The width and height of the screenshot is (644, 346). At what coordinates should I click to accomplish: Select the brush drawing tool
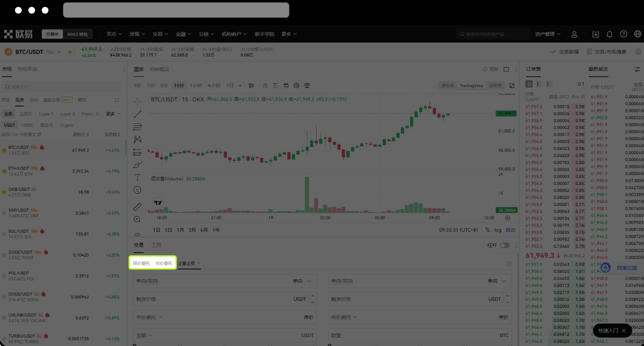pos(137,165)
